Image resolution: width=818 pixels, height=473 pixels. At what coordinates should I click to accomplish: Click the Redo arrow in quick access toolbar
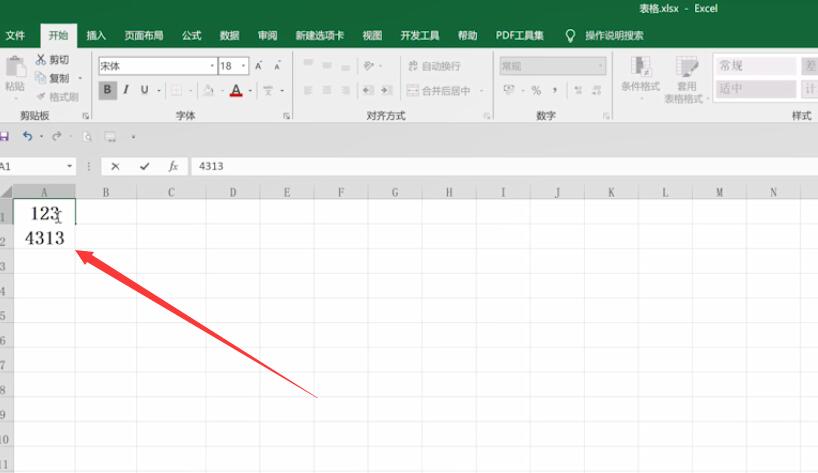click(x=56, y=137)
